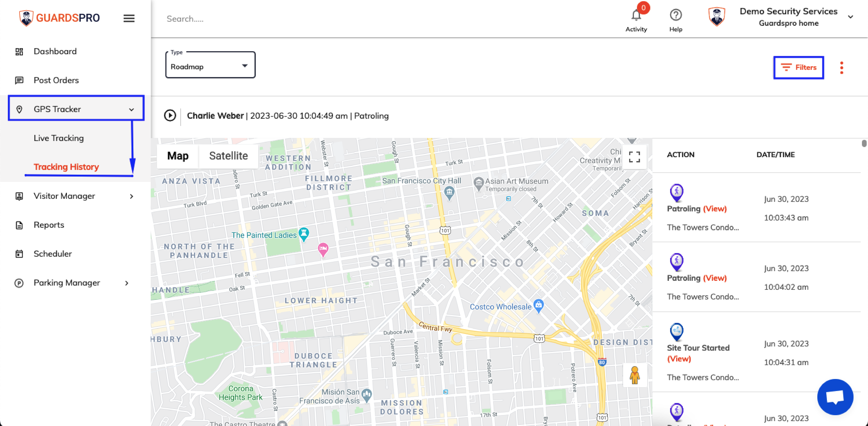Click the Demo Security Services avatar
This screenshot has height=426, width=868.
point(717,16)
